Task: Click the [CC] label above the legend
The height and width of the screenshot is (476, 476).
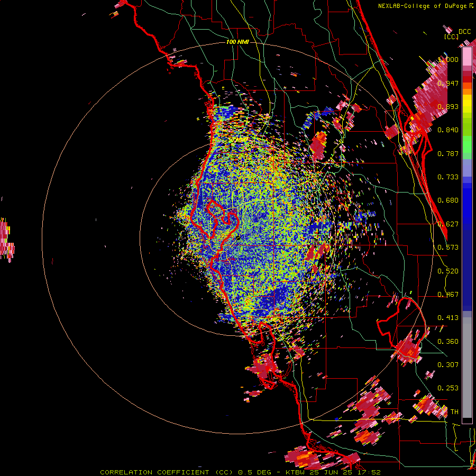Action: click(451, 36)
